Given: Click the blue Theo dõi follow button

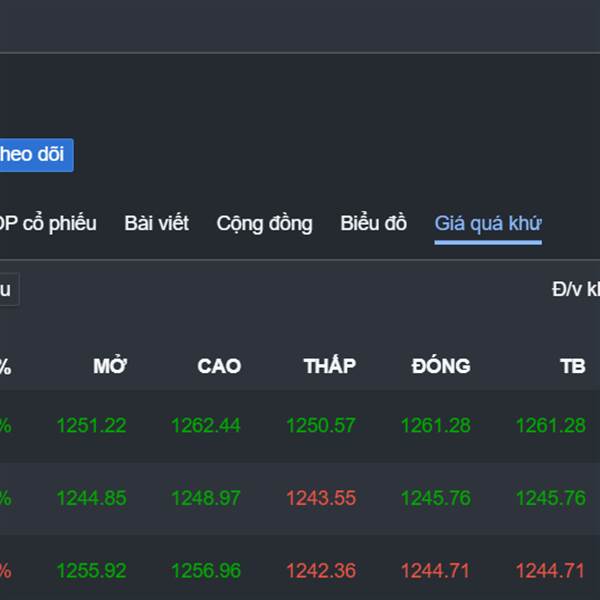Looking at the screenshot, I should pyautogui.click(x=34, y=155).
